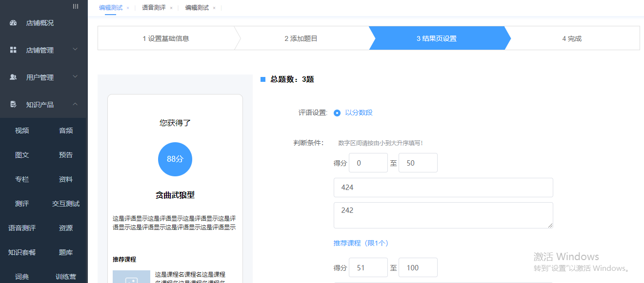Open 交互测试 in the sidebar
Screen dimensions: 644x283
[x=66, y=204]
